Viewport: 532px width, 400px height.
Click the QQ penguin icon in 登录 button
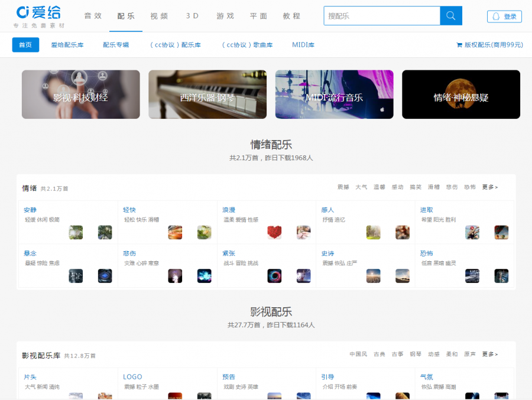point(496,17)
